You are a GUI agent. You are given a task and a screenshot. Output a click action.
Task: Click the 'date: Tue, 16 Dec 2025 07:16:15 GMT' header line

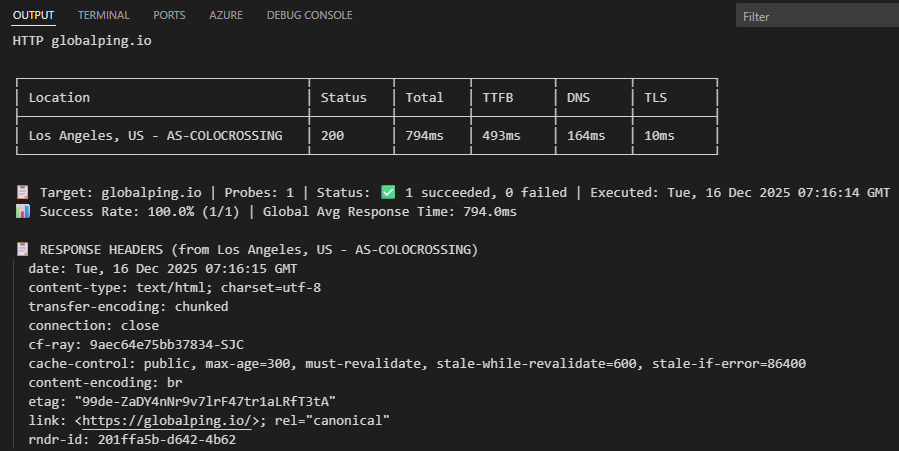pyautogui.click(x=163, y=268)
